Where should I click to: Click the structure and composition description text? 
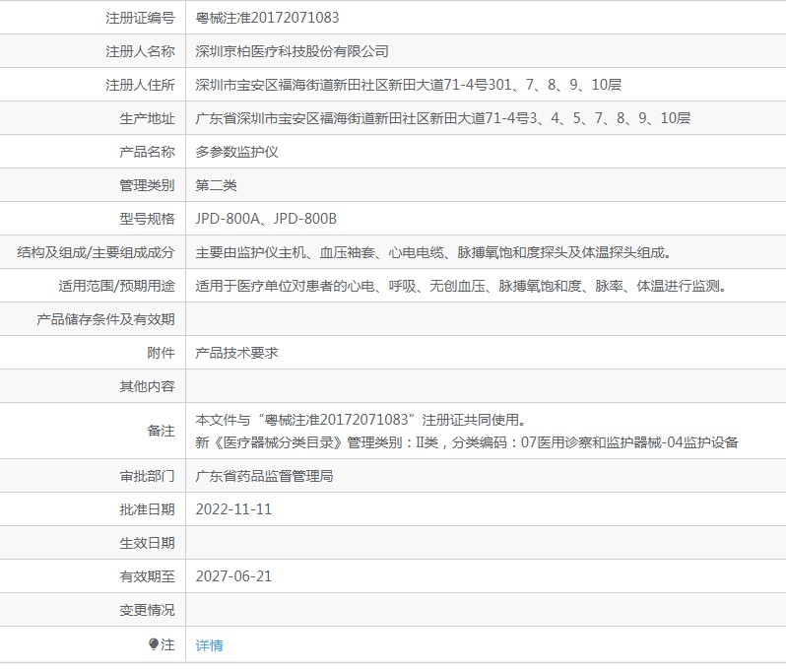tap(433, 252)
